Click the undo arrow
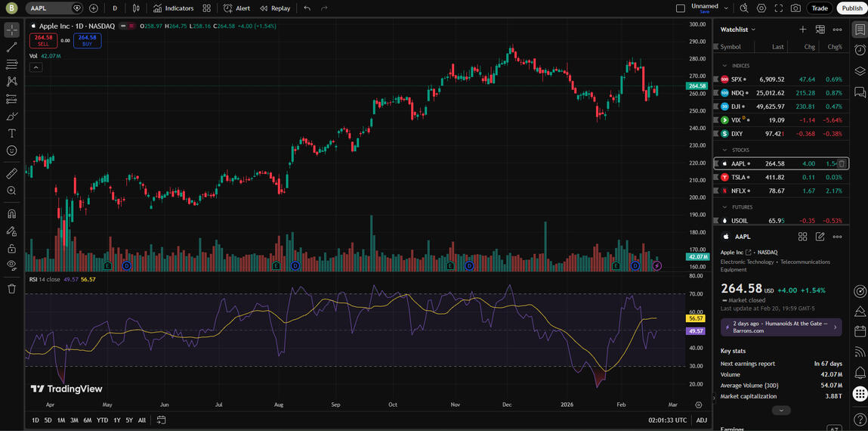 307,8
